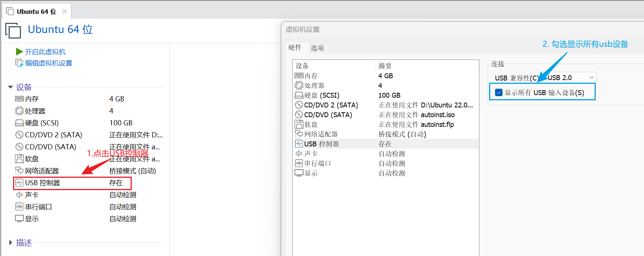
Task: Click the 设备 column header in settings
Action: (334, 65)
